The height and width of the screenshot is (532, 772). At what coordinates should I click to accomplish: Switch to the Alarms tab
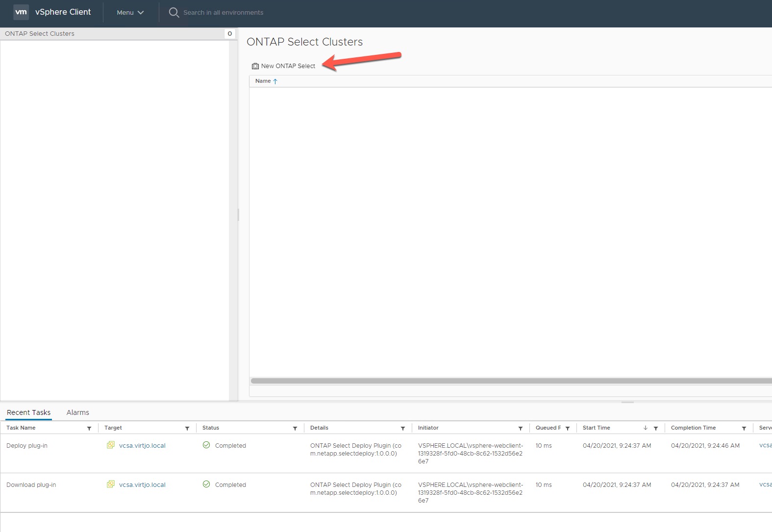pos(77,412)
